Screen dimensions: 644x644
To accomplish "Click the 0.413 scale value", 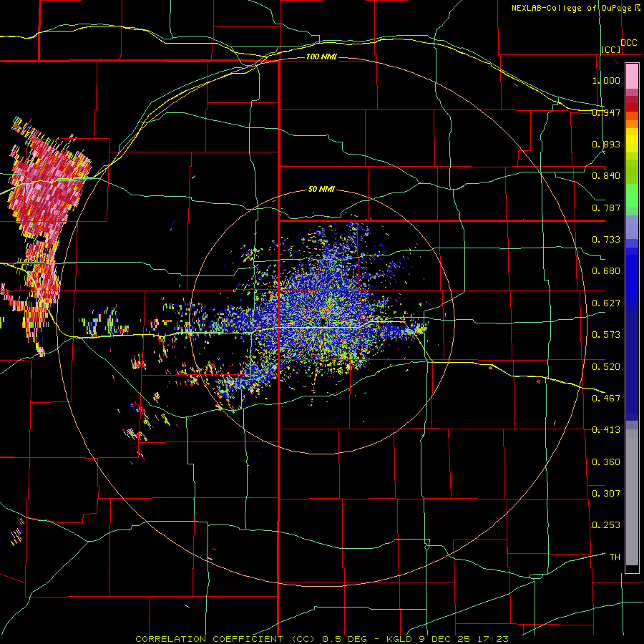I will pos(606,429).
